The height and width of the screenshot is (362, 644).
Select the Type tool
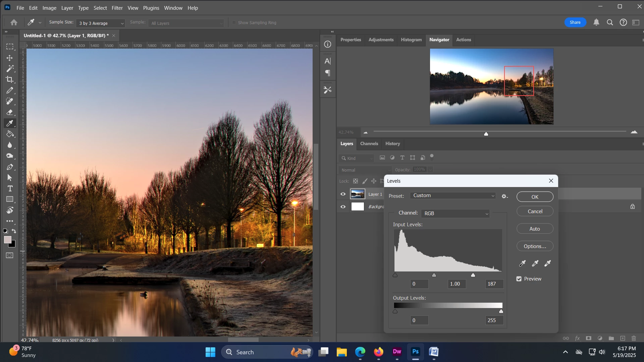(10, 189)
